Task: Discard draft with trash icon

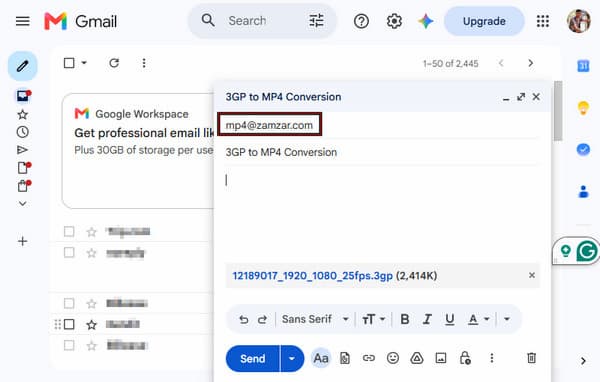Action: pyautogui.click(x=532, y=358)
